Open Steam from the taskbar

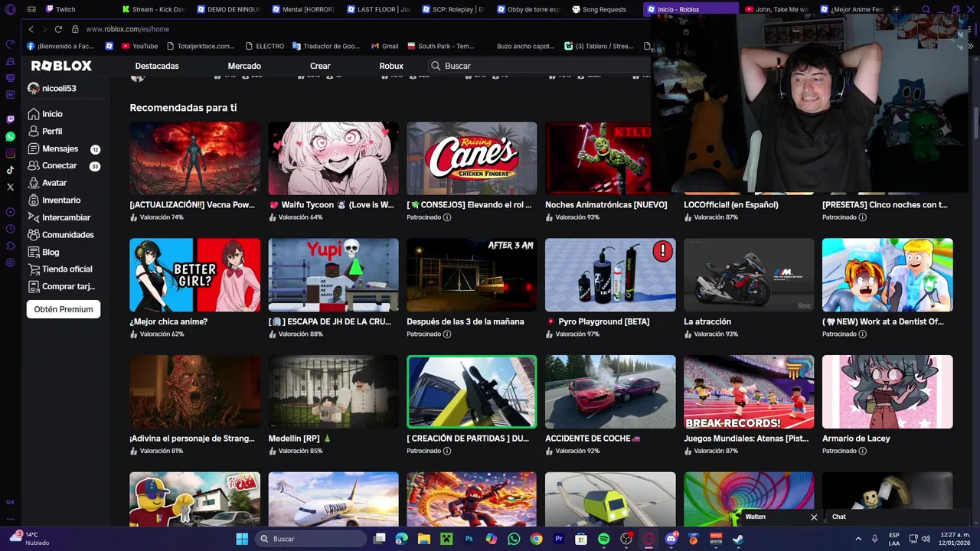(x=738, y=539)
